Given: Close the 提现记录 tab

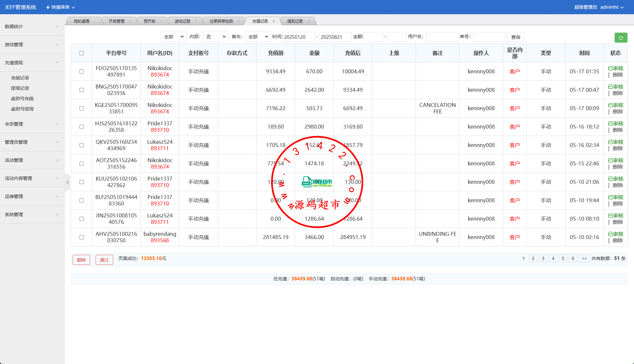Looking at the screenshot, I should [x=309, y=21].
